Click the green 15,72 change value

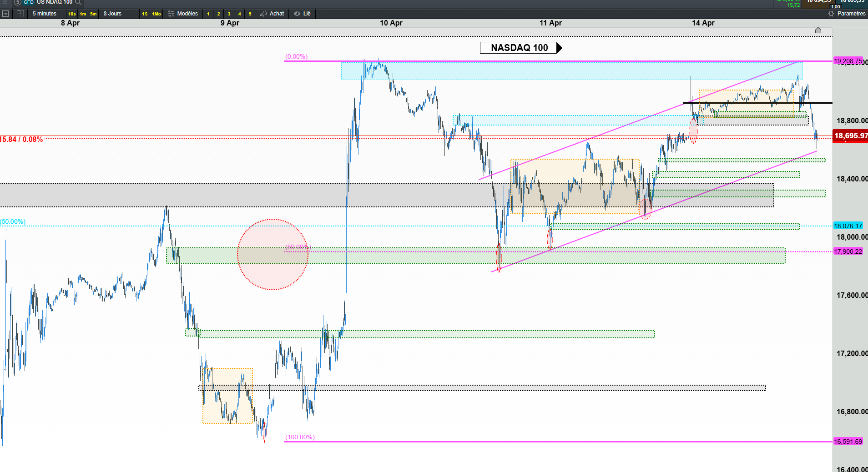click(793, 5)
